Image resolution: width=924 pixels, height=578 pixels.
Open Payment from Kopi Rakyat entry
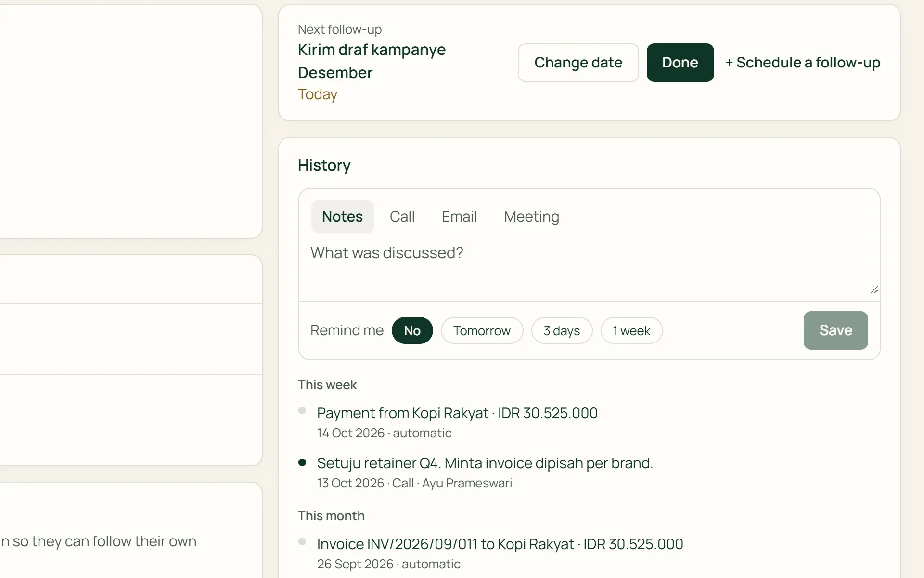pyautogui.click(x=457, y=413)
